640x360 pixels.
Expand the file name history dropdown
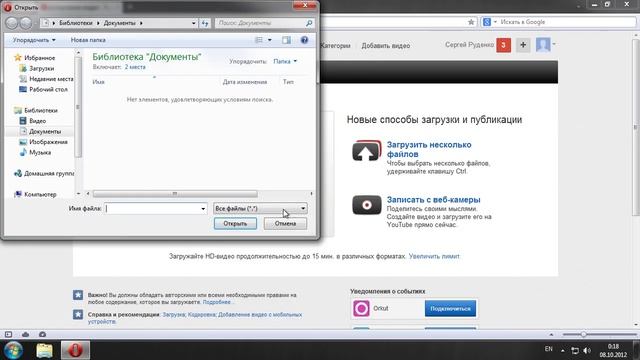pos(203,209)
